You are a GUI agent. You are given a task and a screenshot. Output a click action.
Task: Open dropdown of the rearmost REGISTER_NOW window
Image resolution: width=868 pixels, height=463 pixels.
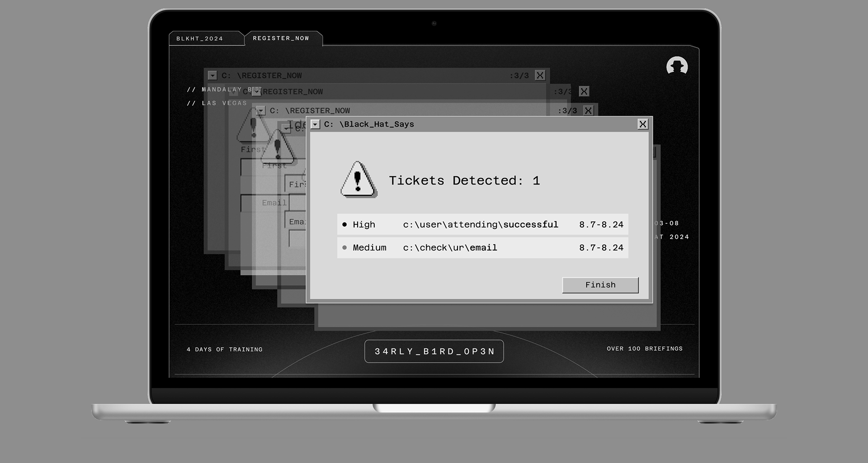[212, 76]
